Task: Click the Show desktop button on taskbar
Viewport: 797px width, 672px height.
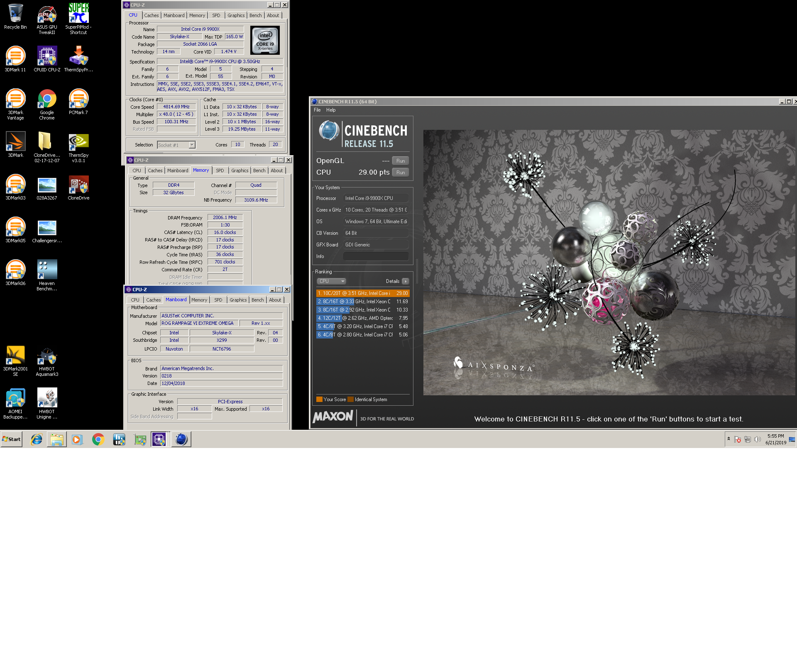Action: (x=792, y=439)
